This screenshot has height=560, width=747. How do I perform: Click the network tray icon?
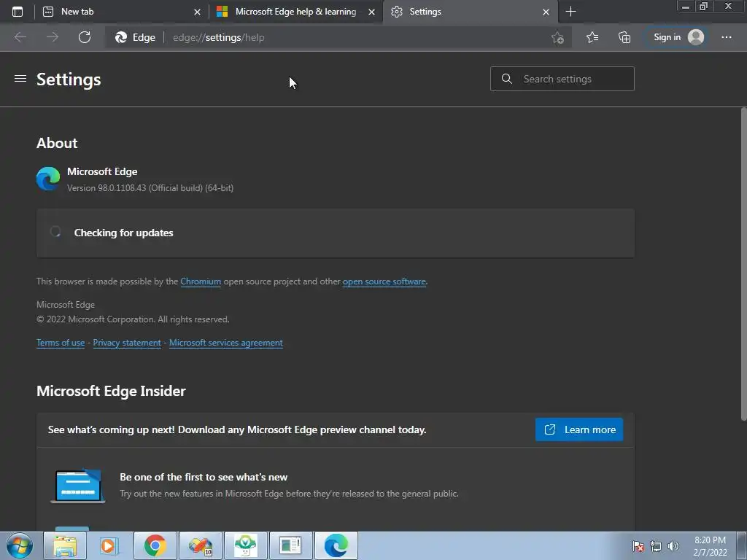point(656,546)
